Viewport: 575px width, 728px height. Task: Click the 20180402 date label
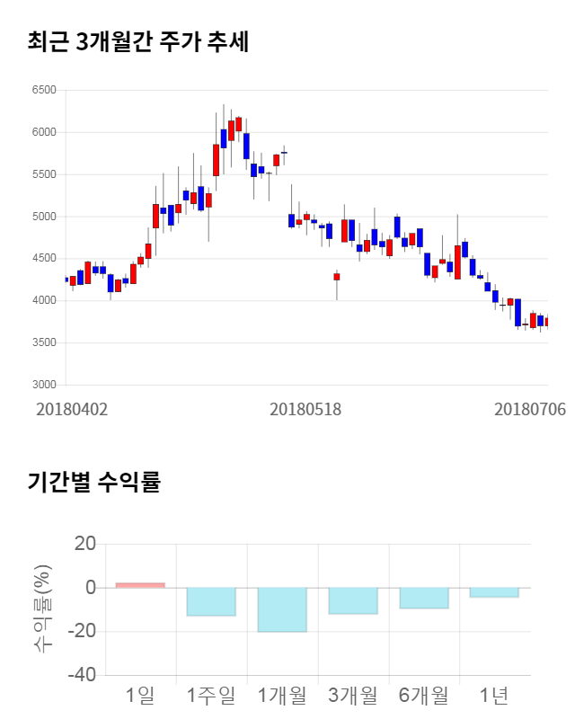(72, 409)
